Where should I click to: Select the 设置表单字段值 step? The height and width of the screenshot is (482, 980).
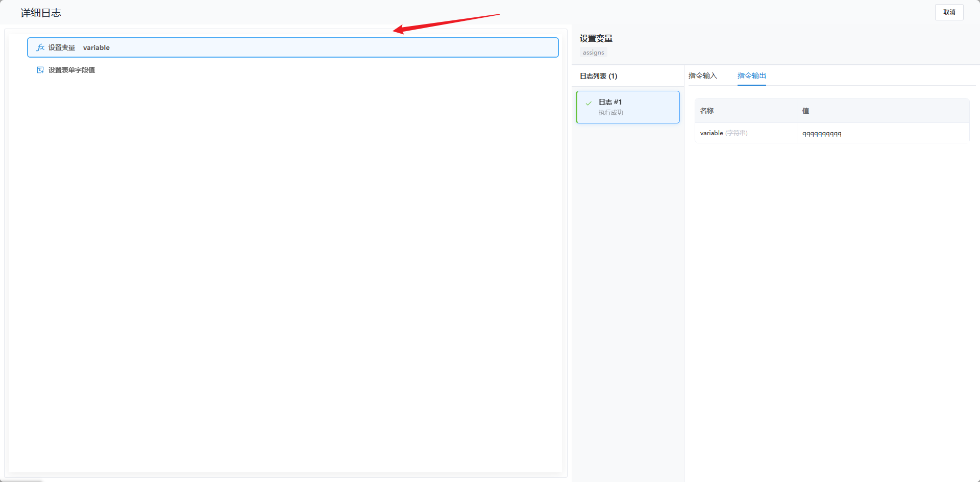click(71, 70)
